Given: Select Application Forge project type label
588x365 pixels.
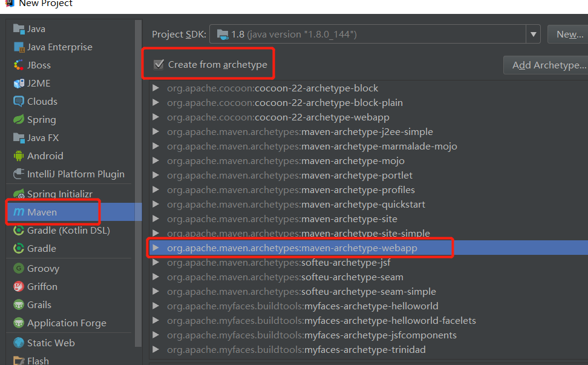Looking at the screenshot, I should (67, 323).
